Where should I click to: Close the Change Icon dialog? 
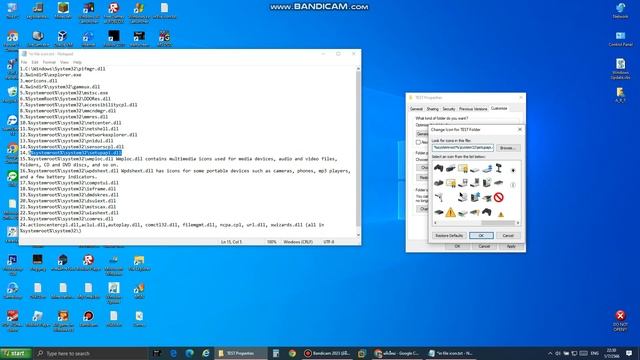pyautogui.click(x=520, y=129)
